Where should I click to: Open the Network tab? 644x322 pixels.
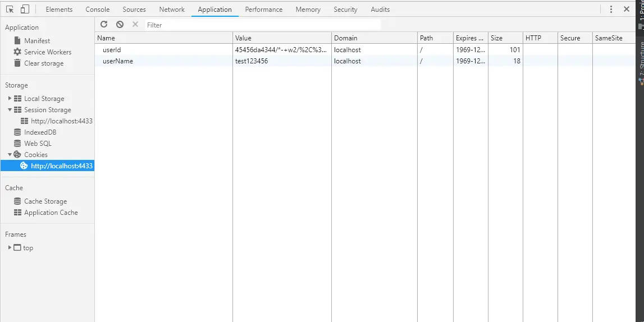point(172,9)
